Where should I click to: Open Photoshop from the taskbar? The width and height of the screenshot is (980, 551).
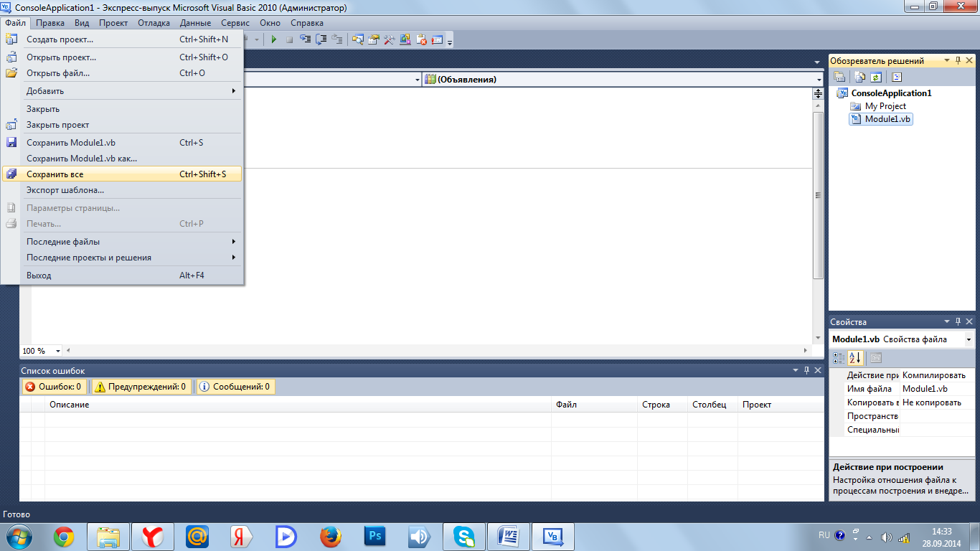pos(374,537)
